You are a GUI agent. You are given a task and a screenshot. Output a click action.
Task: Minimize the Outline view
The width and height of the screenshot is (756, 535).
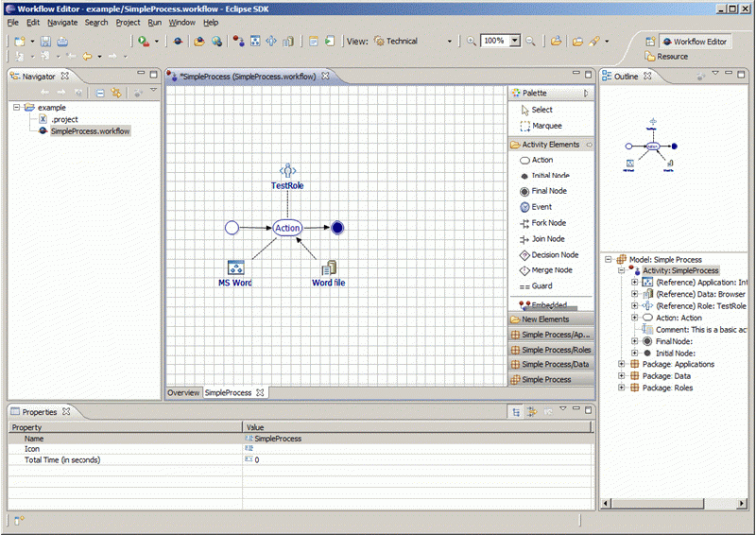click(728, 74)
